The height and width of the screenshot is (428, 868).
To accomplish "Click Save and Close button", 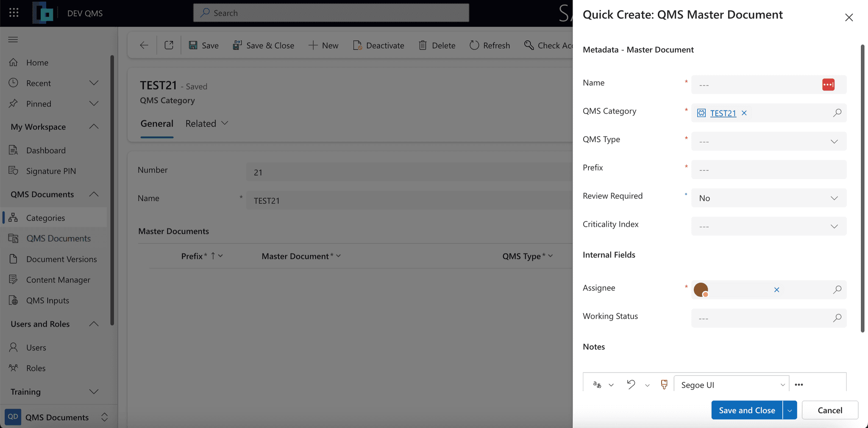I will point(747,410).
